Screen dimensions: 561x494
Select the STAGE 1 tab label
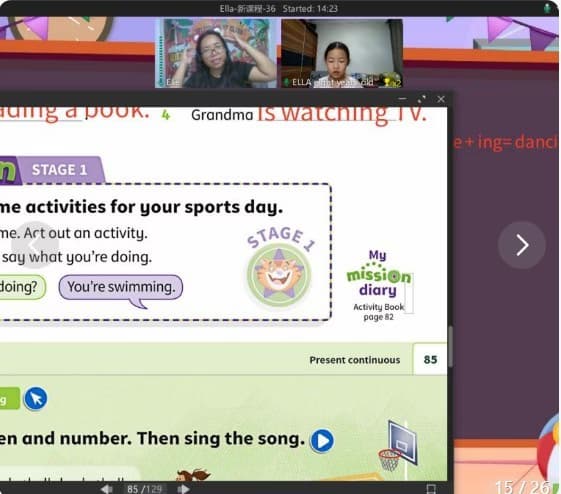click(59, 170)
